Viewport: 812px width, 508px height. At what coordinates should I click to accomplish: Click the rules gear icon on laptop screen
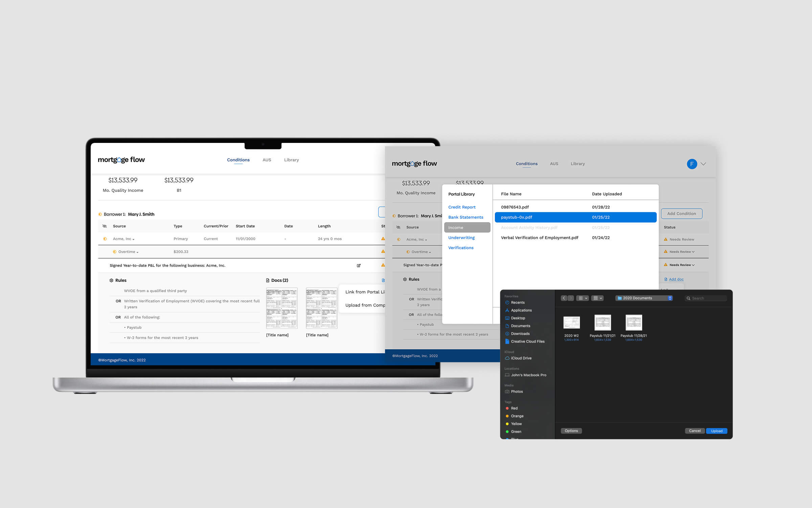[x=111, y=280]
